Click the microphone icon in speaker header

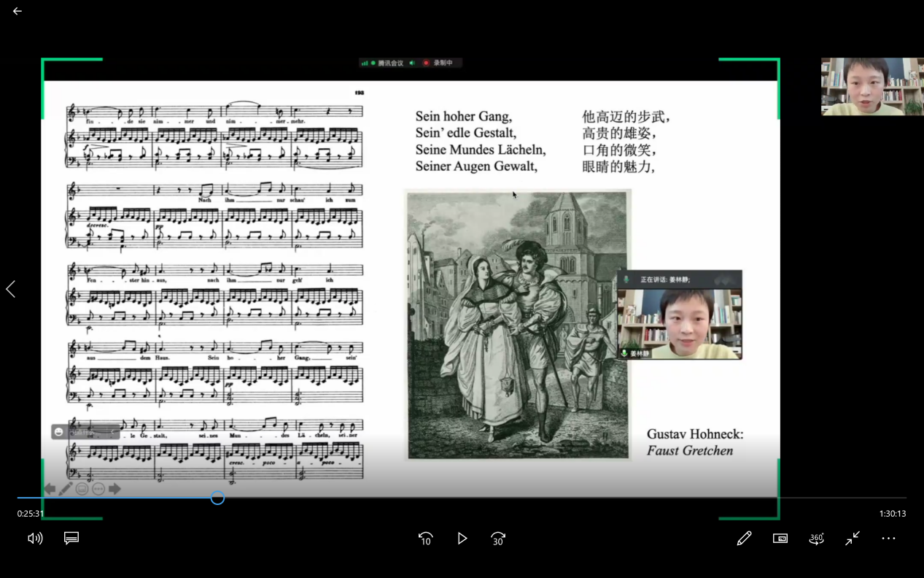point(626,280)
